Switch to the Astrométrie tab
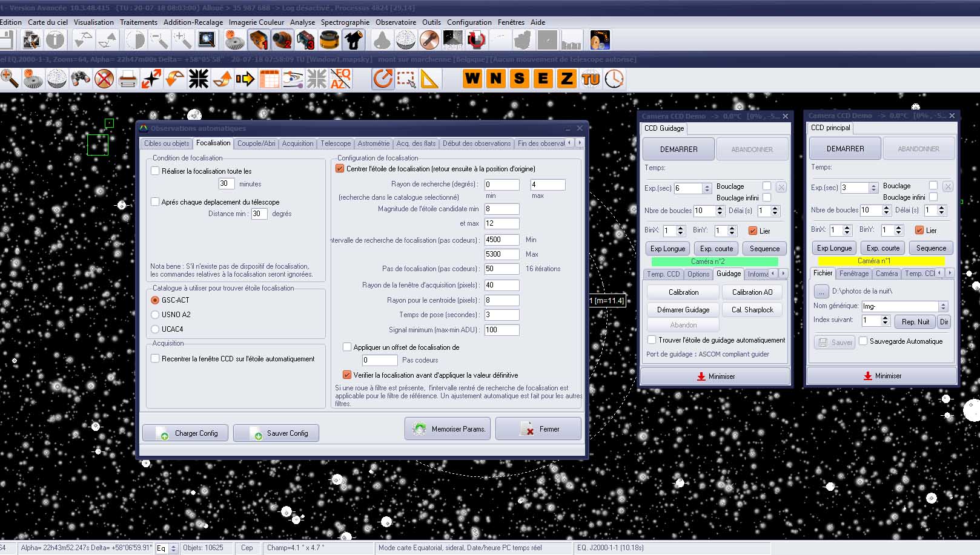980x555 pixels. click(x=373, y=143)
